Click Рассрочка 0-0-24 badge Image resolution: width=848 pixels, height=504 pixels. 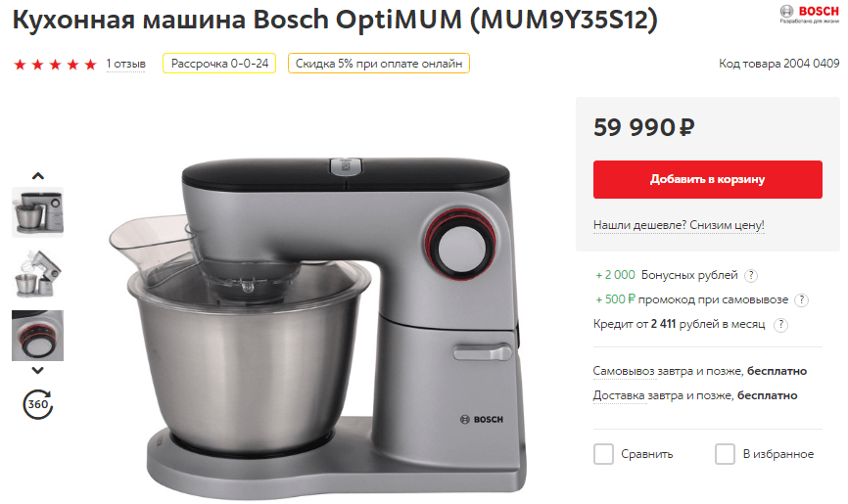pyautogui.click(x=219, y=64)
